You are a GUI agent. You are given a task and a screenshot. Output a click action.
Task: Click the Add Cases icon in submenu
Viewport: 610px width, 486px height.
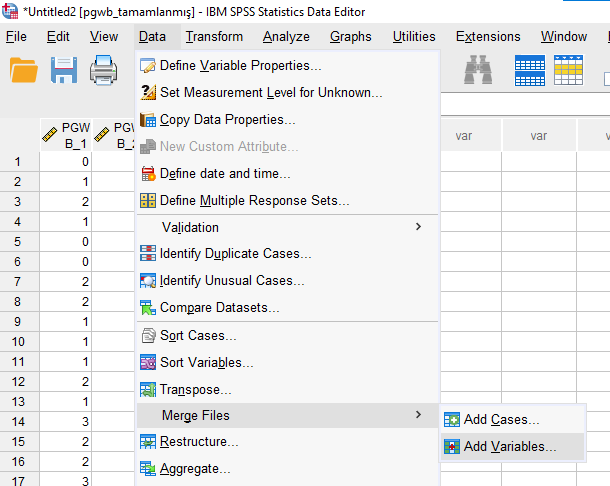(452, 419)
